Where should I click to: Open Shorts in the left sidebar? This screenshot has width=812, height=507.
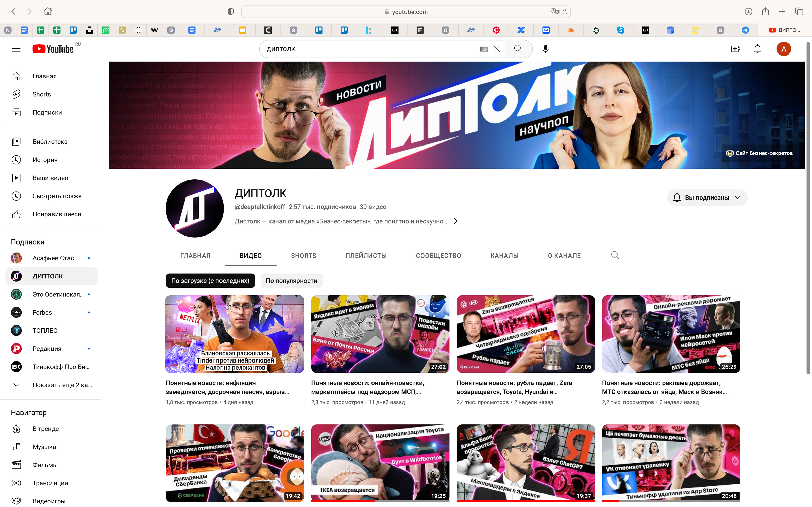click(x=42, y=94)
